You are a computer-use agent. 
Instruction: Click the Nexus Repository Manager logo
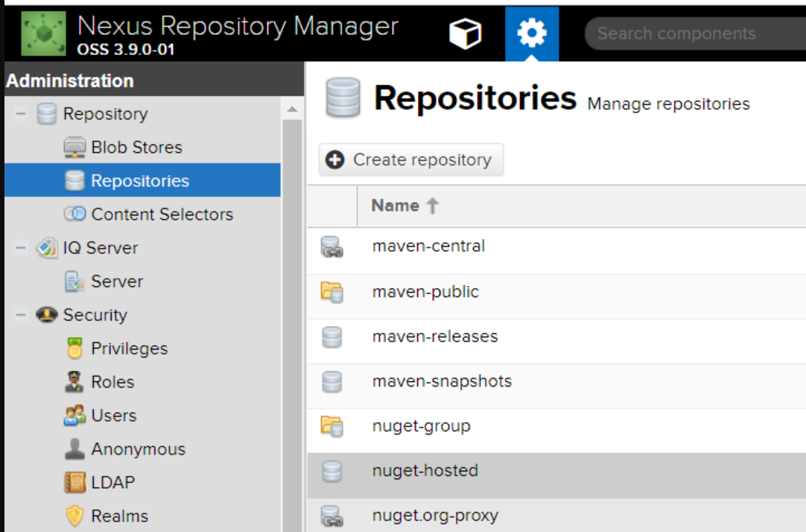pyautogui.click(x=44, y=34)
